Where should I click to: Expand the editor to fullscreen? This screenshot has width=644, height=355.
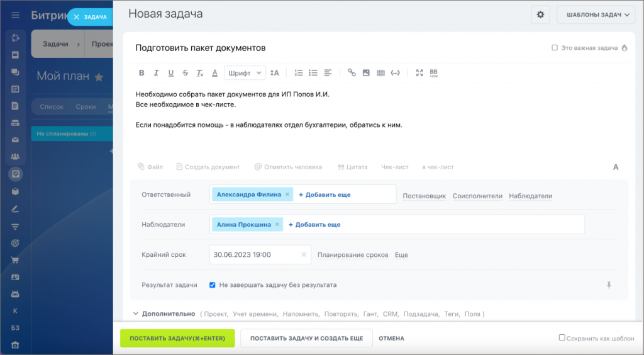click(x=419, y=73)
